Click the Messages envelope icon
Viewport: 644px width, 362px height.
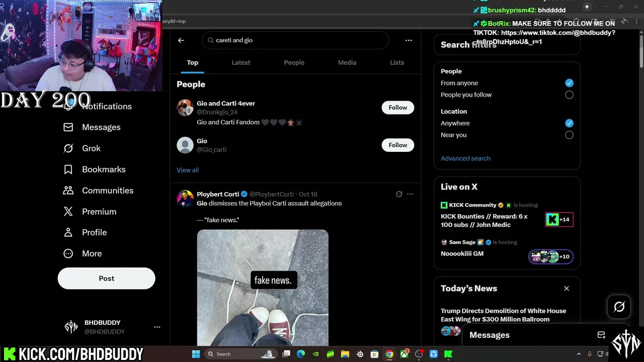click(68, 127)
